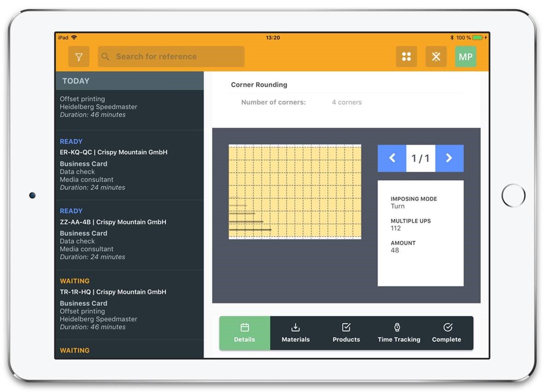The image size is (548, 392).
Task: Open the MP user profile badge
Action: 466,56
